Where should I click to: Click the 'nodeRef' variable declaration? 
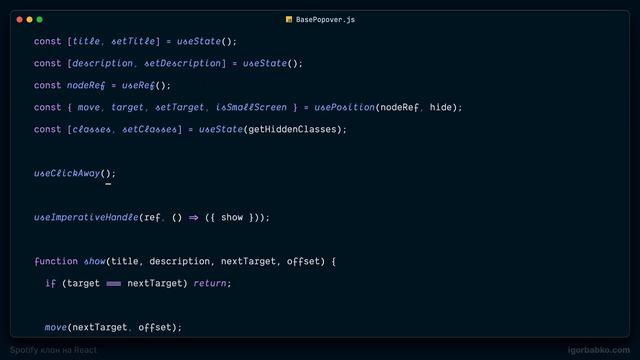pos(86,85)
